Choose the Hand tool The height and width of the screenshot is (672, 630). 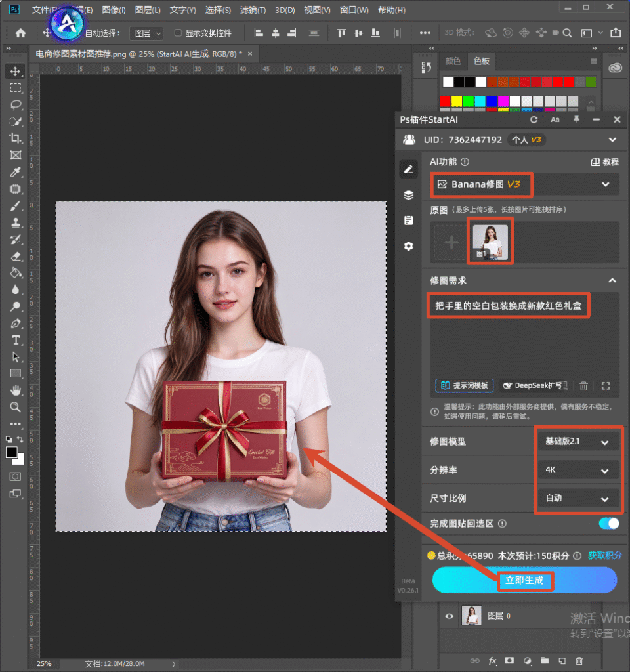(16, 390)
